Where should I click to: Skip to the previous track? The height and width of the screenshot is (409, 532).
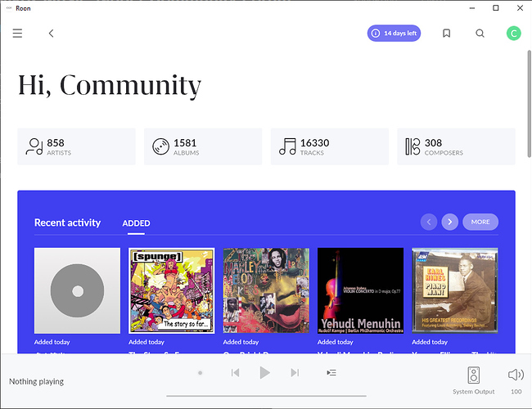[235, 372]
